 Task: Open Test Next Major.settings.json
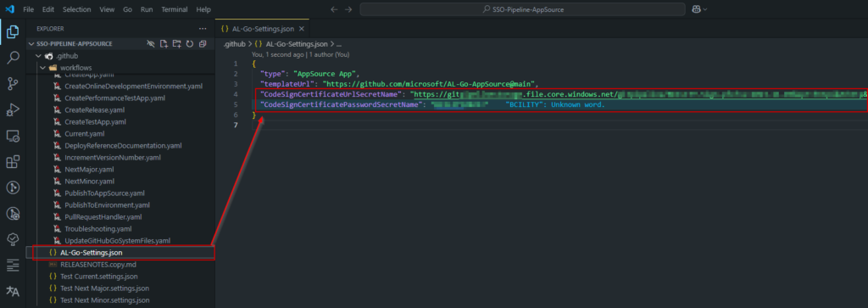(x=104, y=288)
